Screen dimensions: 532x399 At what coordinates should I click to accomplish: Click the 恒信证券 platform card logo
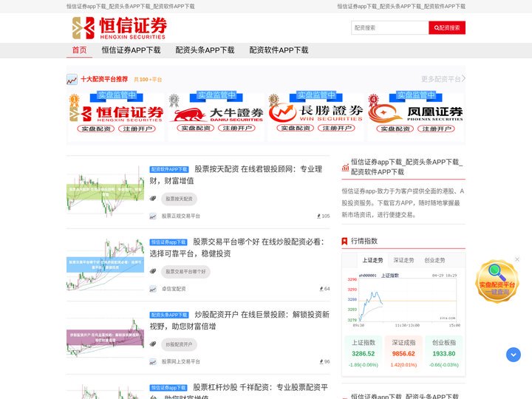pos(117,114)
